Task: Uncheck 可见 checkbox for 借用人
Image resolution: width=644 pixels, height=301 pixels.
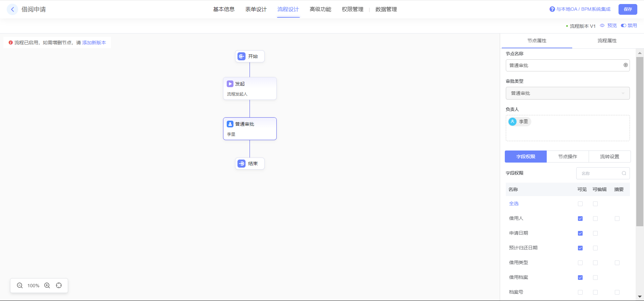Action: click(580, 219)
